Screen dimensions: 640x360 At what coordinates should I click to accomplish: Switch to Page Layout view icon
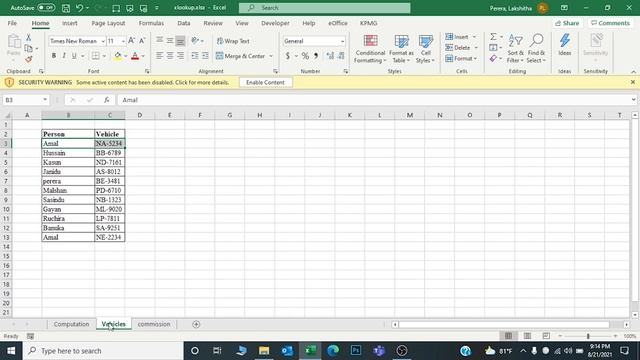527,336
